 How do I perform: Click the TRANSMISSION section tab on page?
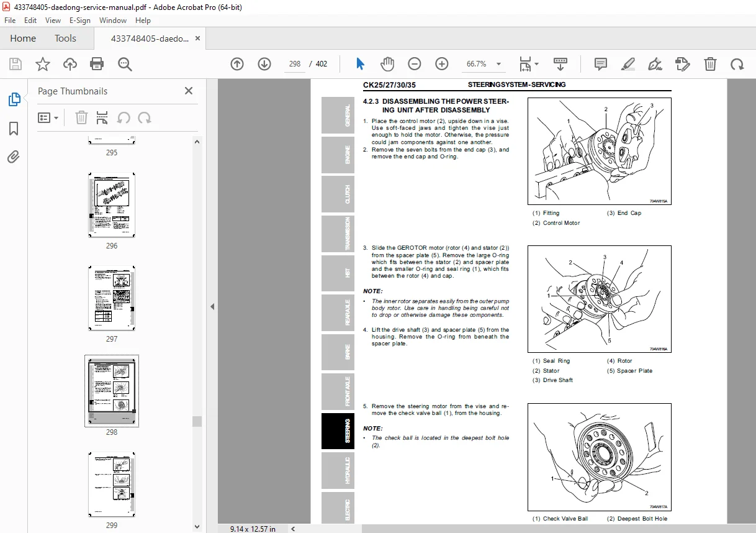click(x=338, y=234)
